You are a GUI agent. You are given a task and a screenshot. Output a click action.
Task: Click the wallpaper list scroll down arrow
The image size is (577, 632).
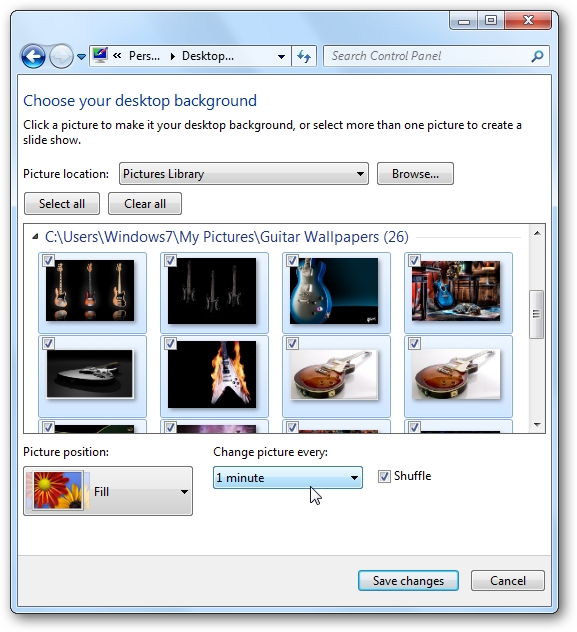click(x=537, y=424)
